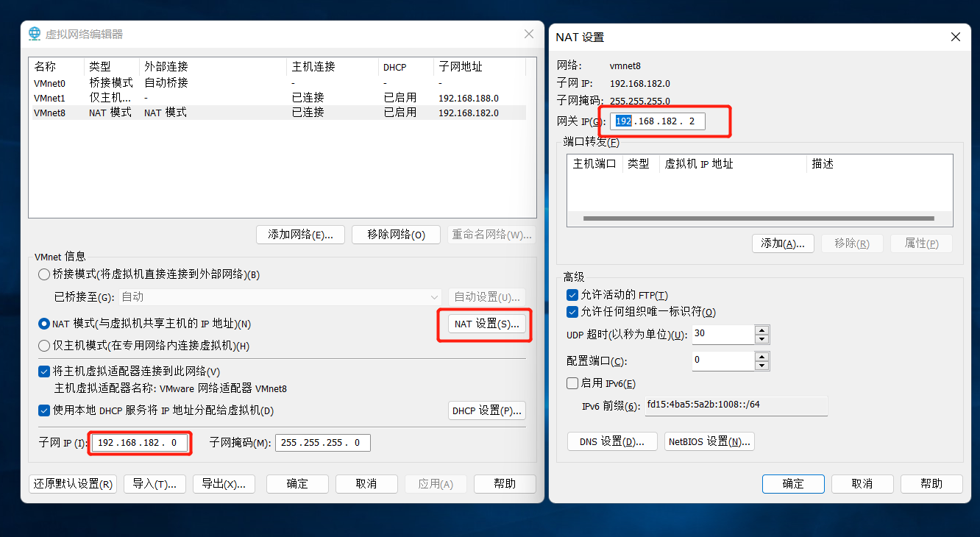Close the NAT 设置 dialog
Screen dimensions: 980x537
coord(956,37)
